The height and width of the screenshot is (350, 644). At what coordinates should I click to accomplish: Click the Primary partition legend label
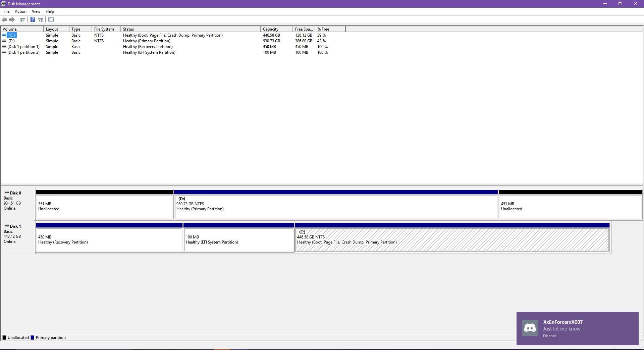[51, 338]
